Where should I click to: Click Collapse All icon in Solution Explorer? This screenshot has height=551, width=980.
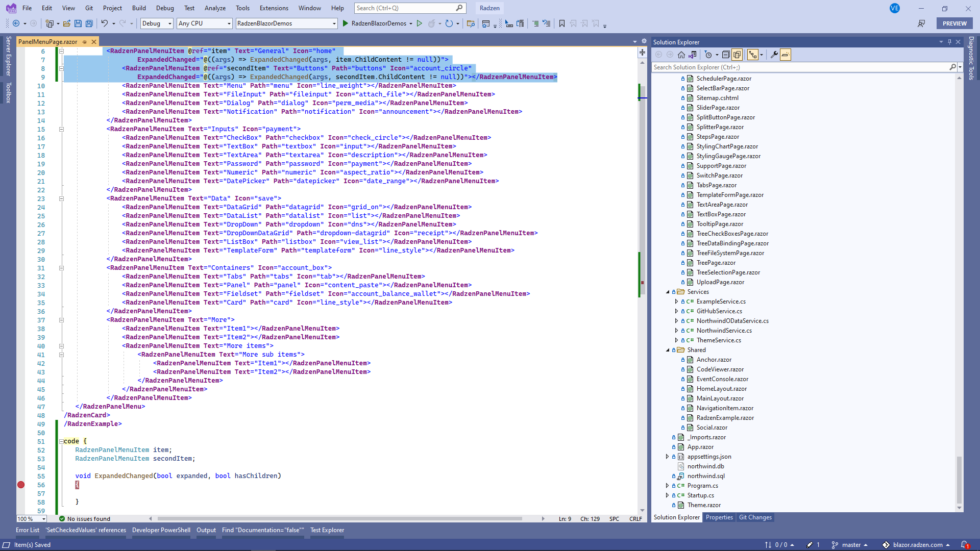[726, 55]
